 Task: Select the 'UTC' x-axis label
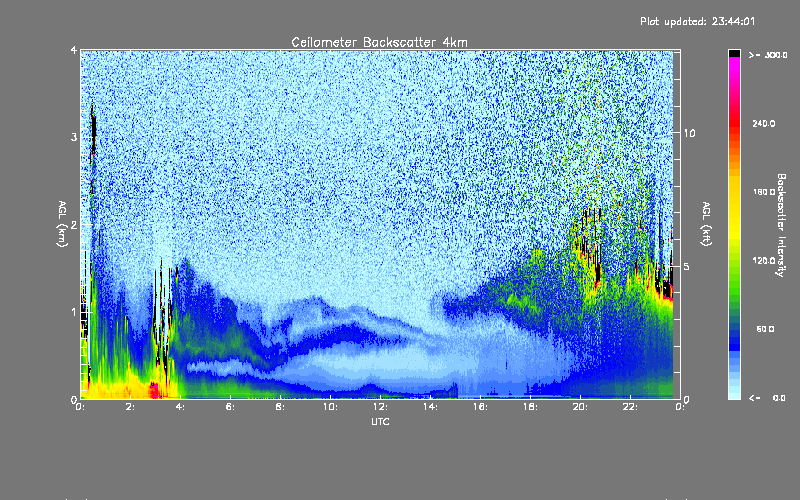pyautogui.click(x=380, y=421)
